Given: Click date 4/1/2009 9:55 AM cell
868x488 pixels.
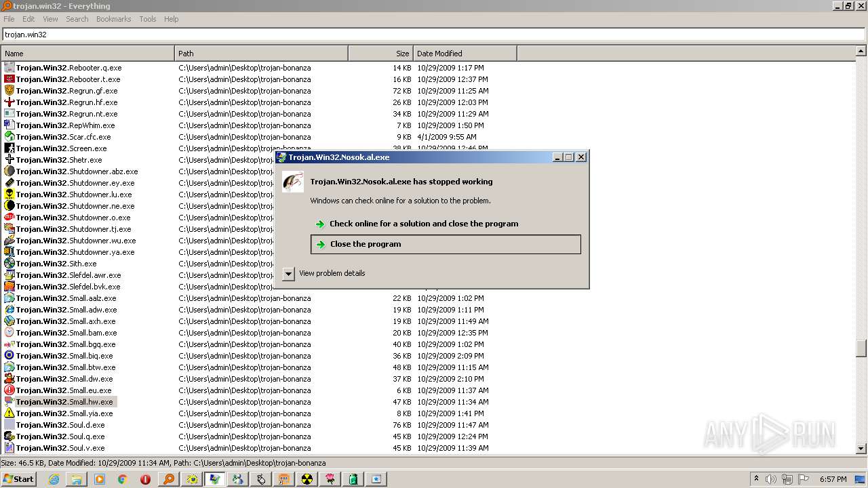Looking at the screenshot, I should [x=447, y=137].
